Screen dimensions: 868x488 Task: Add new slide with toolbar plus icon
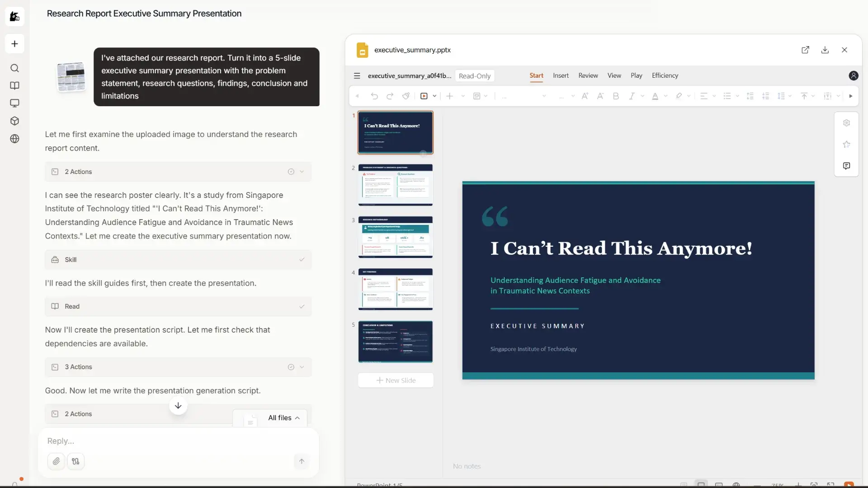coord(450,96)
